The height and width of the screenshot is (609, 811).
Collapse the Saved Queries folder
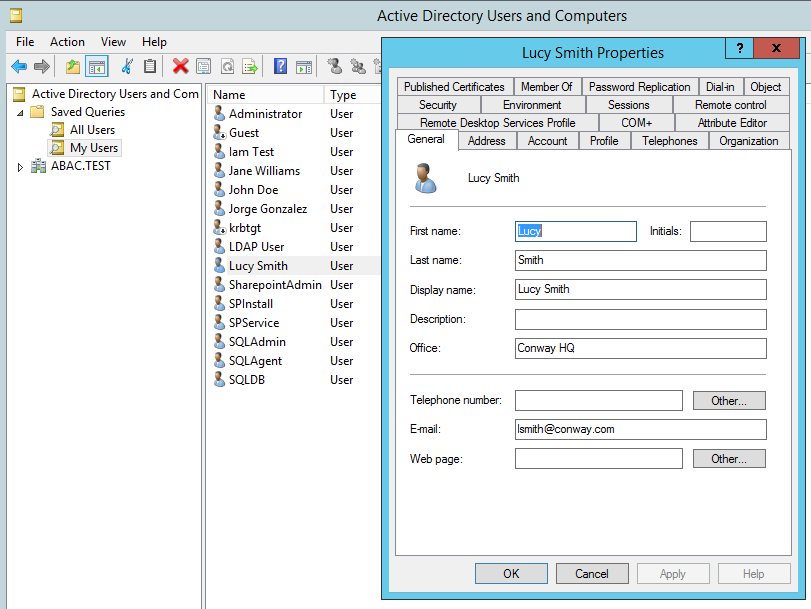point(21,112)
